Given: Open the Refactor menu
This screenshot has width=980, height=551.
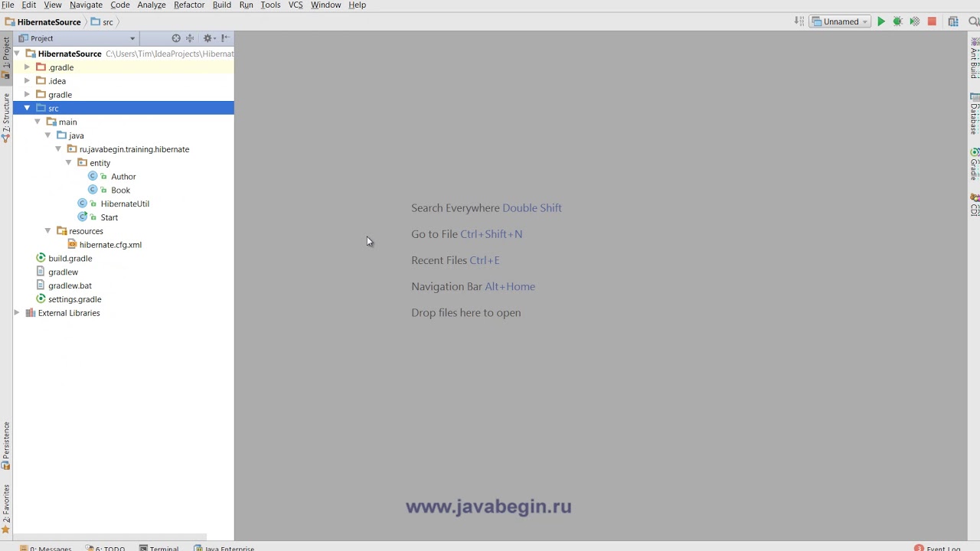Looking at the screenshot, I should [x=188, y=5].
